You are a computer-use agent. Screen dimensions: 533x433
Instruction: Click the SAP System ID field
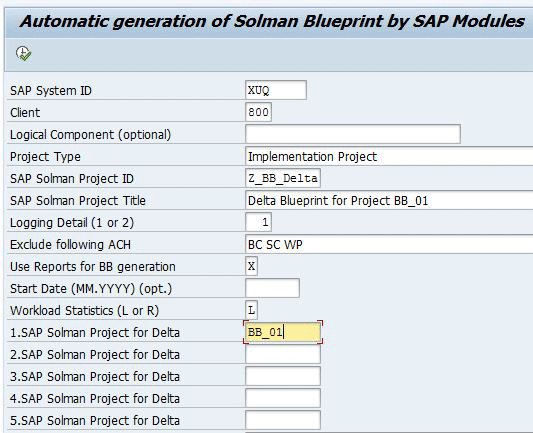coord(276,90)
